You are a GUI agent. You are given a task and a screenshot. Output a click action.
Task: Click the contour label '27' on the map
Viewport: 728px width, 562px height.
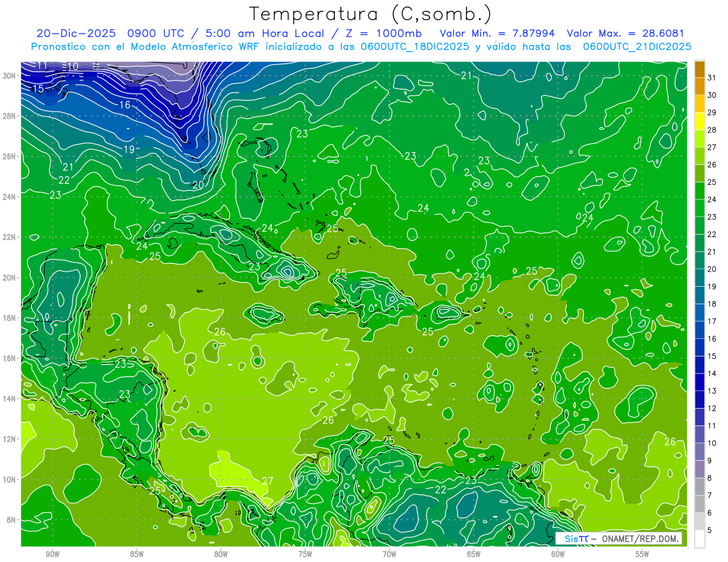click(x=268, y=481)
